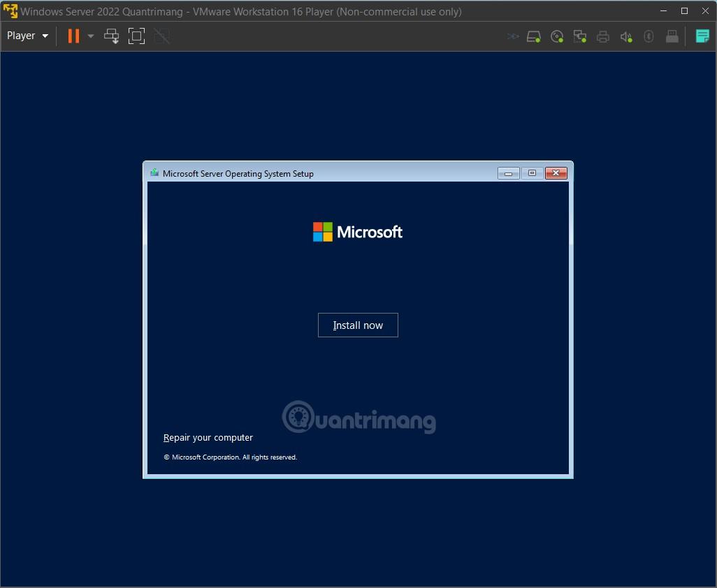Expand the power options dropdown arrow
This screenshot has width=717, height=588.
(x=91, y=36)
